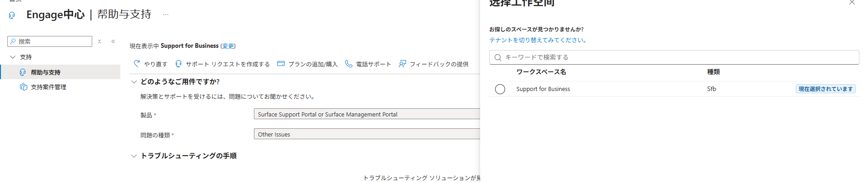Click テナントを切り替えてみてください link
The height and width of the screenshot is (182, 868).
click(538, 40)
